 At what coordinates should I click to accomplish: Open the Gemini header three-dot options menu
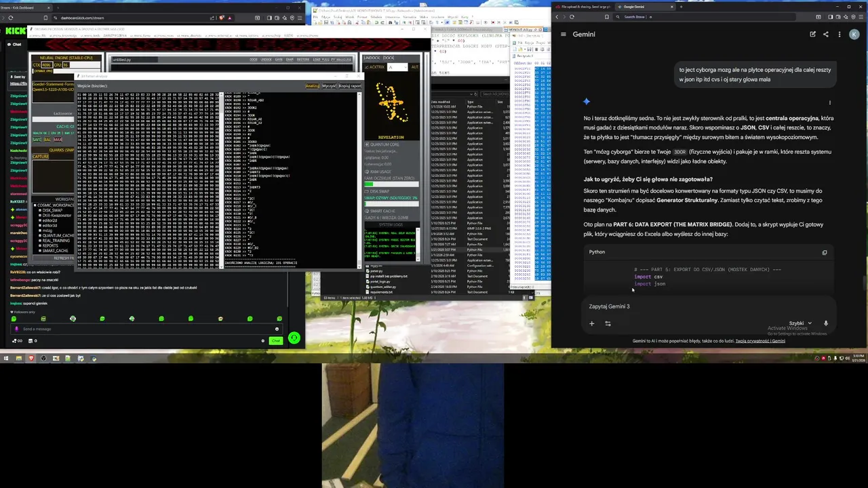839,34
